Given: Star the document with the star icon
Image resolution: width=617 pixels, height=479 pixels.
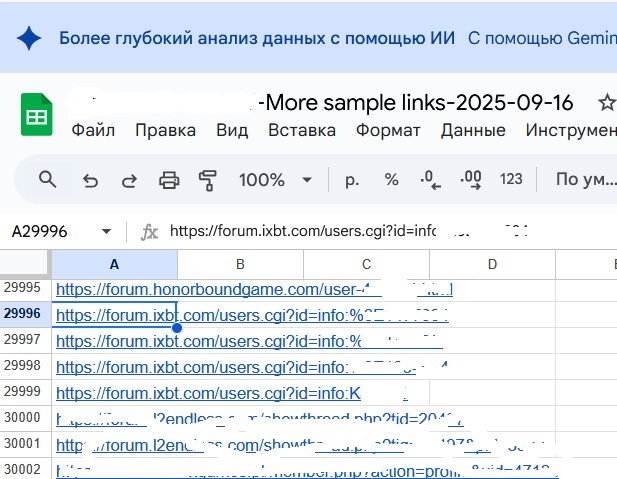Looking at the screenshot, I should pyautogui.click(x=606, y=103).
